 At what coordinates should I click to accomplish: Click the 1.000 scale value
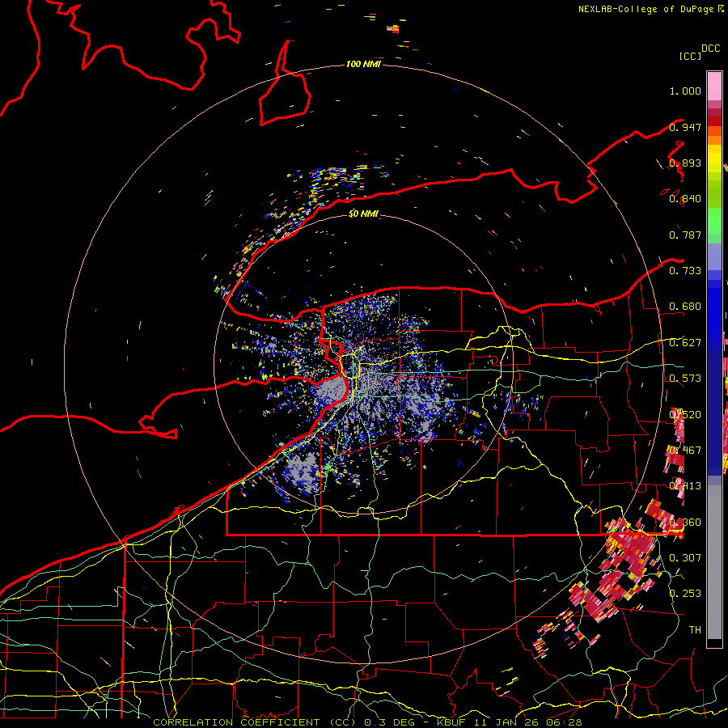point(685,91)
